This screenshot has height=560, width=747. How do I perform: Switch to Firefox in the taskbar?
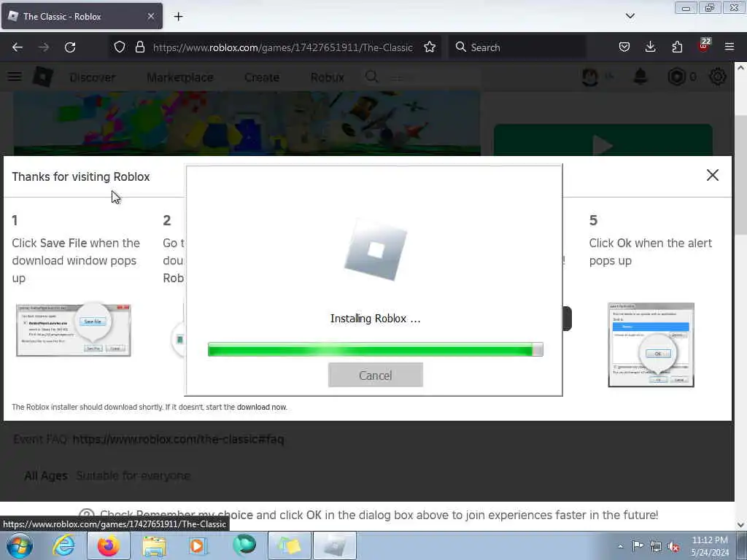click(x=109, y=545)
